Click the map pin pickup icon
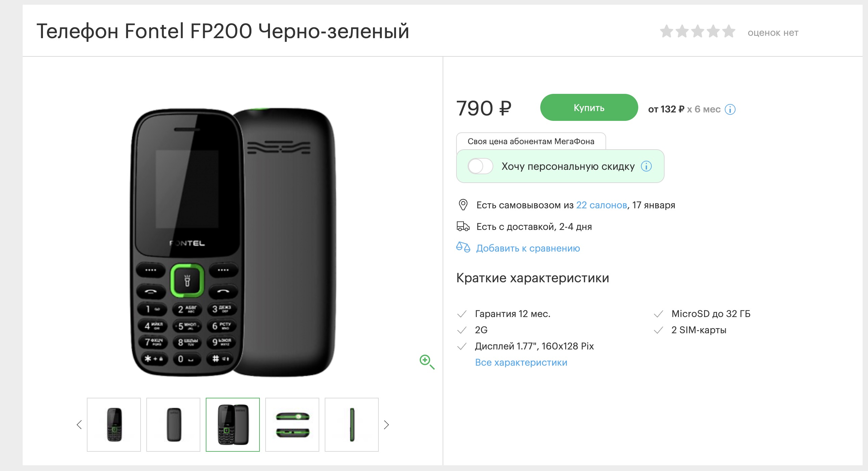This screenshot has width=868, height=471. (463, 205)
